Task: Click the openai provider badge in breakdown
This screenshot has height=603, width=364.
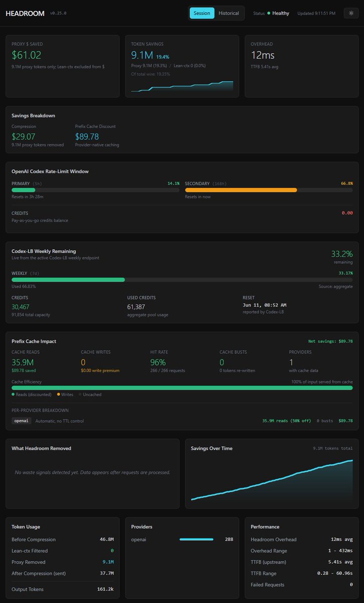Action: (x=21, y=421)
